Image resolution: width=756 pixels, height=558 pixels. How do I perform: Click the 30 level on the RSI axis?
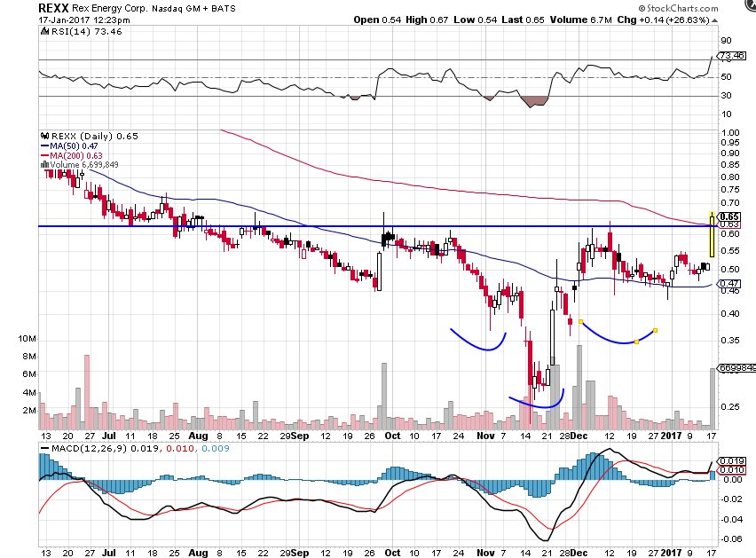pyautogui.click(x=726, y=96)
